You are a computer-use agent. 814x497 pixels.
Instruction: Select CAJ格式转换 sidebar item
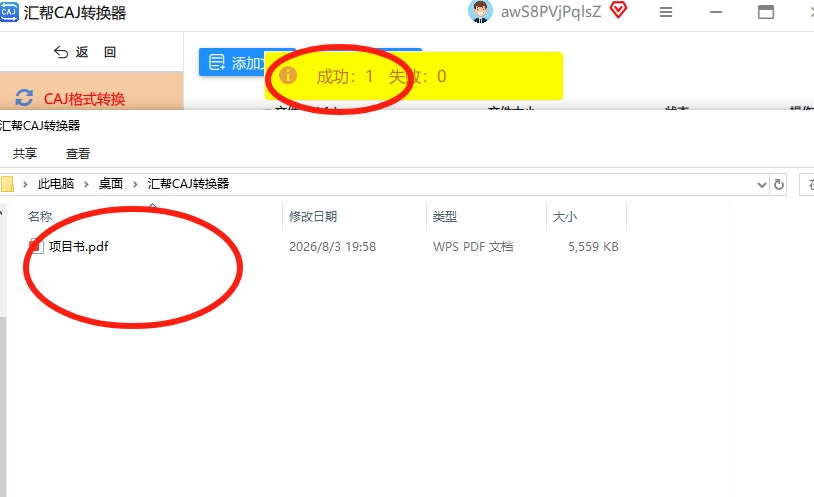[x=91, y=91]
